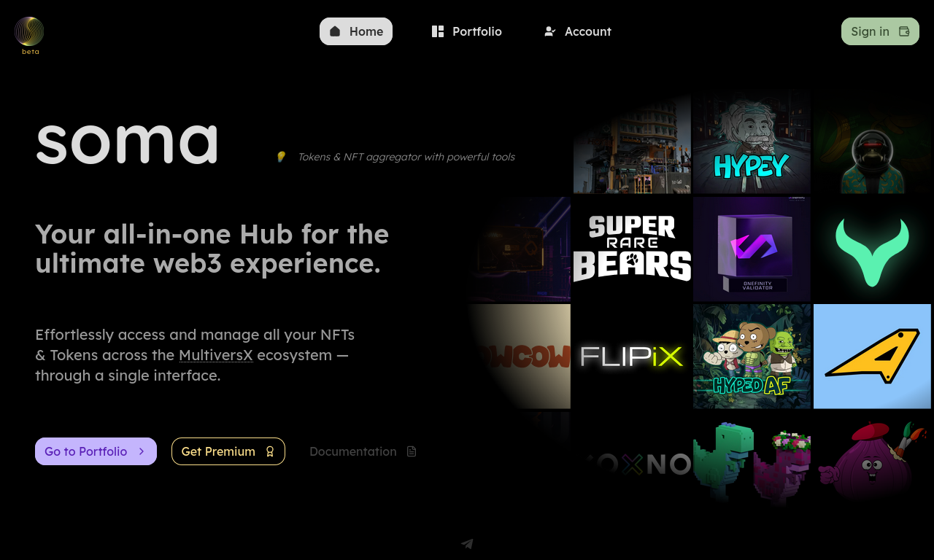Open the Hyped AF collection image

[x=752, y=357]
